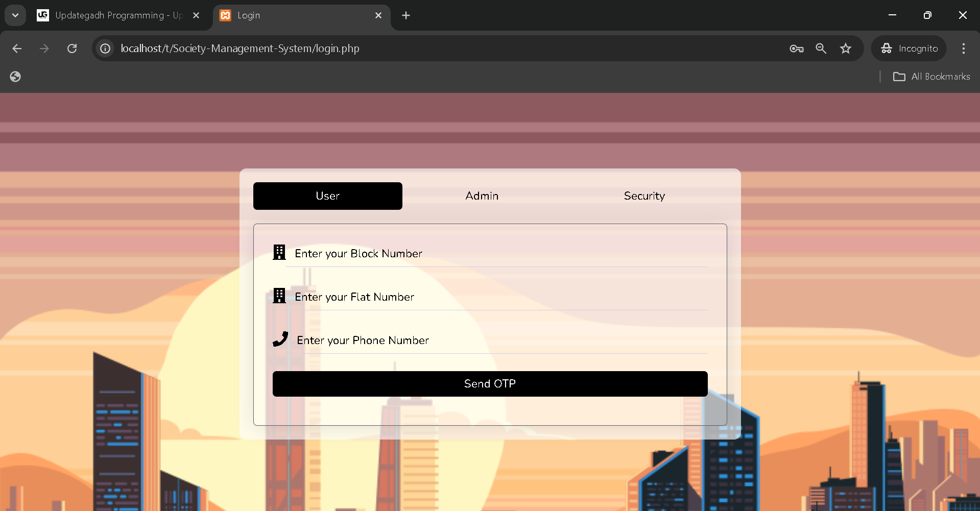Image resolution: width=980 pixels, height=511 pixels.
Task: Open the All Bookmarks folder
Action: pyautogui.click(x=931, y=77)
